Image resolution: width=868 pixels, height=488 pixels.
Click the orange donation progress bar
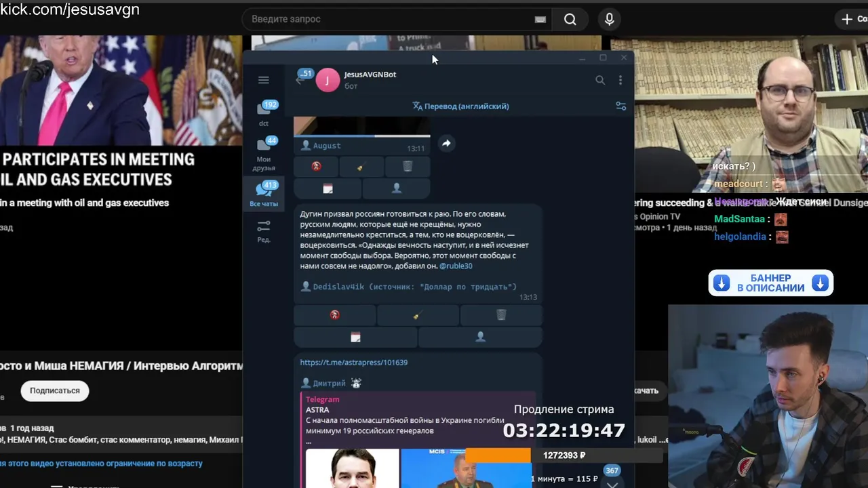point(498,455)
